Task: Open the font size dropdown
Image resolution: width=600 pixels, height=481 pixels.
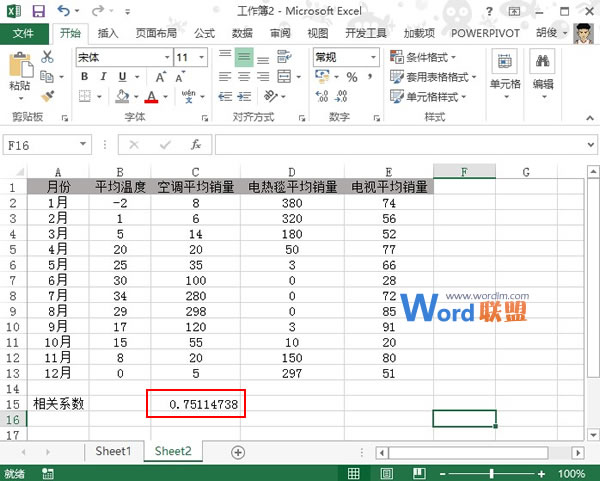Action: point(201,57)
